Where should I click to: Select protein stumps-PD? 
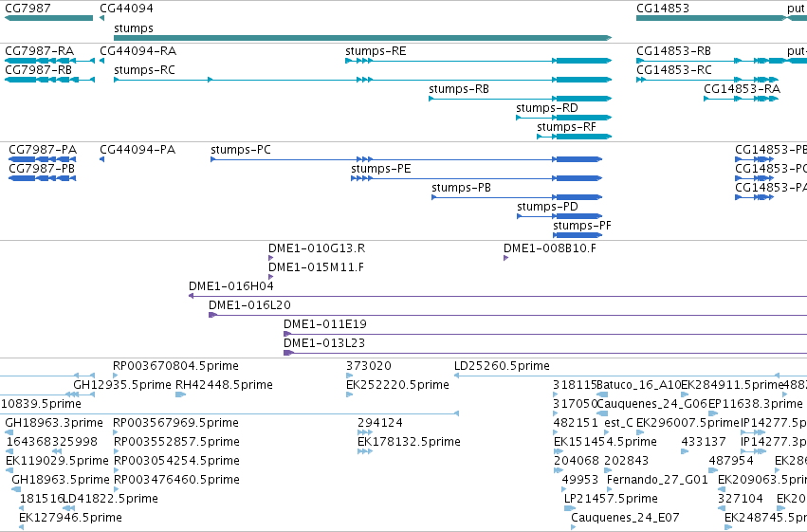point(559,216)
